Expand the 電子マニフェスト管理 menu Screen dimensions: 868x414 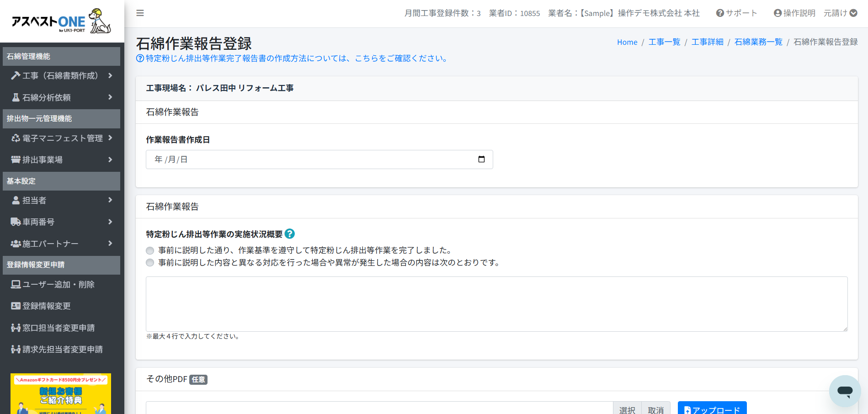coord(61,138)
